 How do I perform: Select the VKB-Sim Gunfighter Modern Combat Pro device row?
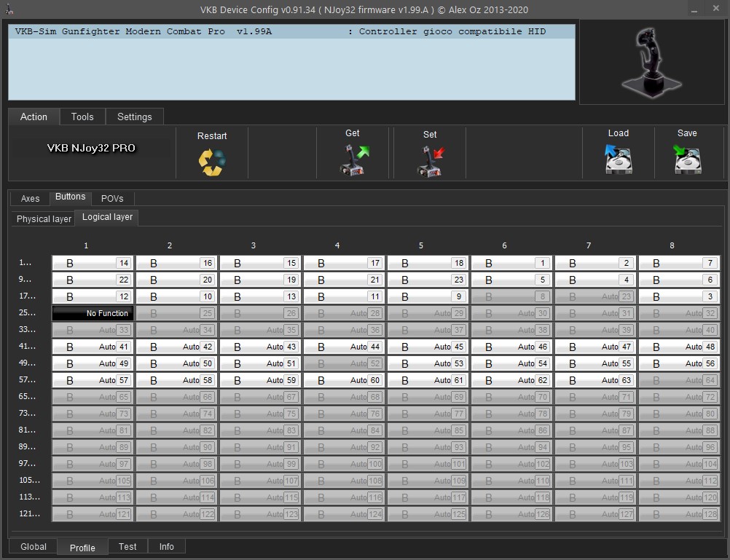pos(291,31)
